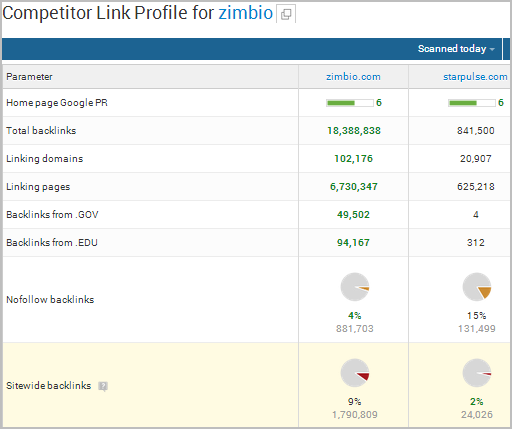Select the Home page Google PR label

[x=57, y=103]
